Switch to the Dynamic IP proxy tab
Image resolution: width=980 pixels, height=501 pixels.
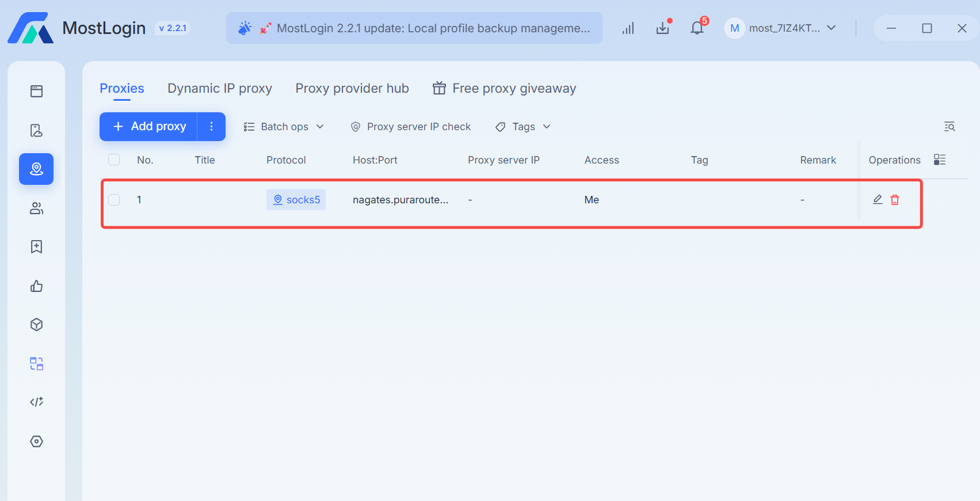(220, 88)
